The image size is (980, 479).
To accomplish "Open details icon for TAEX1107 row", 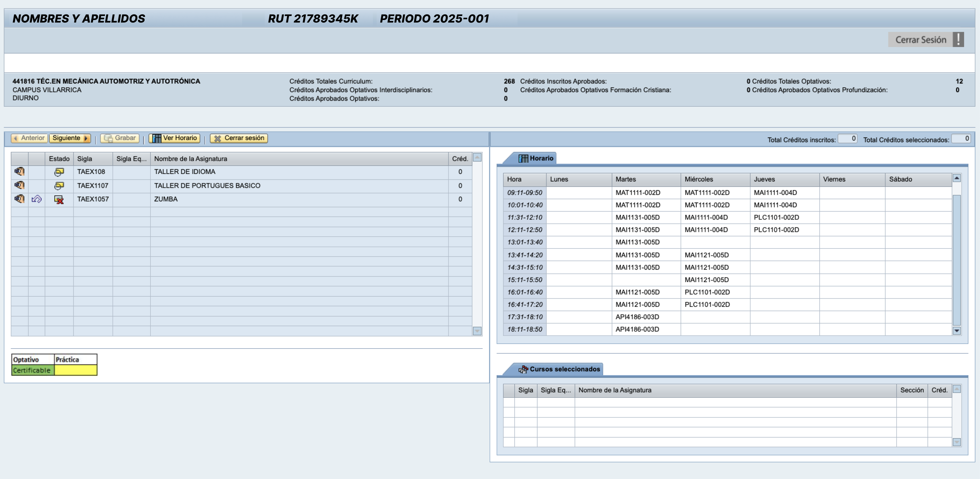I will coord(19,185).
